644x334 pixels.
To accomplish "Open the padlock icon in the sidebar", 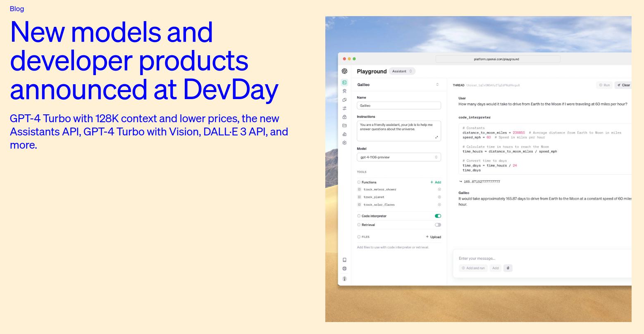I will click(344, 117).
